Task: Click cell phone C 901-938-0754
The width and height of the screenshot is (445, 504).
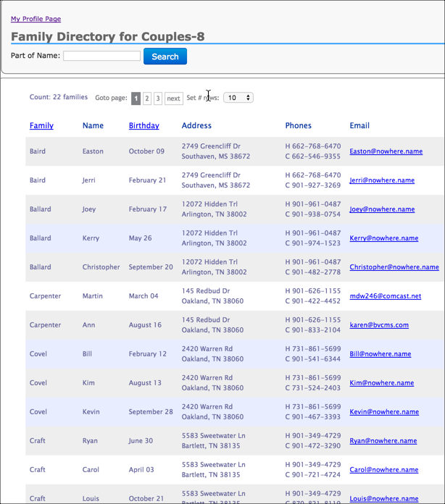Action: (313, 214)
